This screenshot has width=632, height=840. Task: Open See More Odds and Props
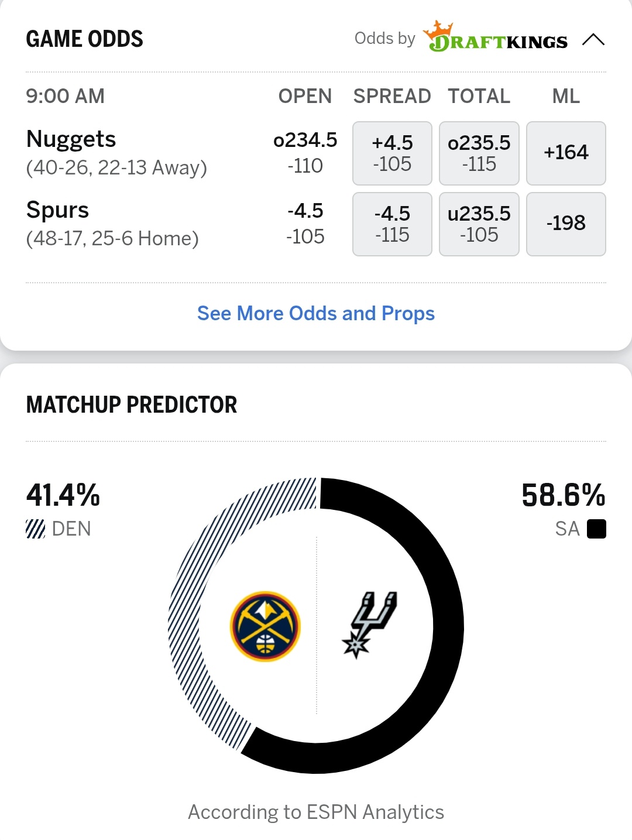tap(316, 314)
